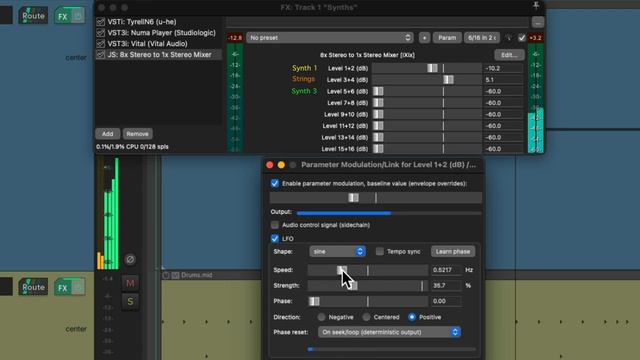The height and width of the screenshot is (360, 640).
Task: Toggle the plugin bypass checkbox near I/O button
Action: coord(522,38)
